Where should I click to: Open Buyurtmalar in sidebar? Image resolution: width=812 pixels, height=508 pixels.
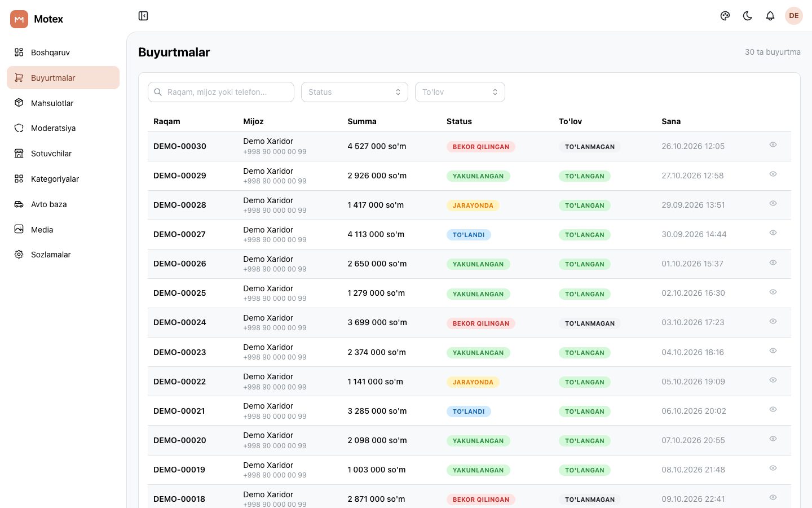(x=63, y=78)
